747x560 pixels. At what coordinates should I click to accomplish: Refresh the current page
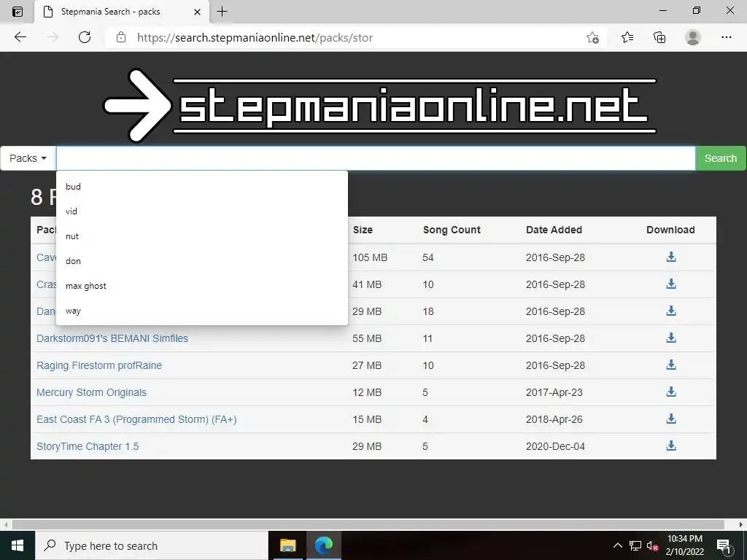(85, 37)
